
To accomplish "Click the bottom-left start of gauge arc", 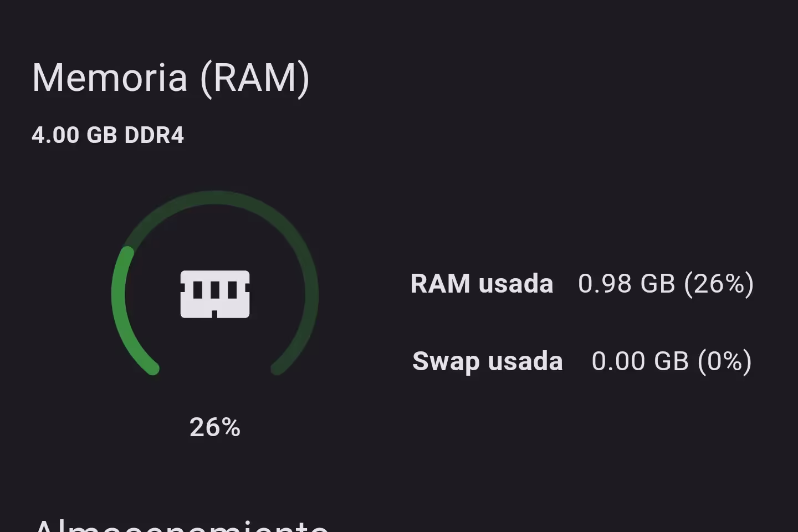I will (153, 369).
